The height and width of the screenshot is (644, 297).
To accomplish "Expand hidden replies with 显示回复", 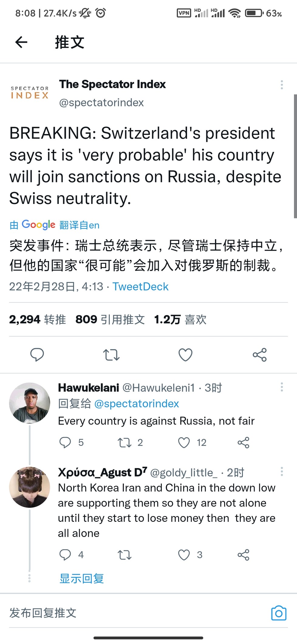I will (82, 578).
